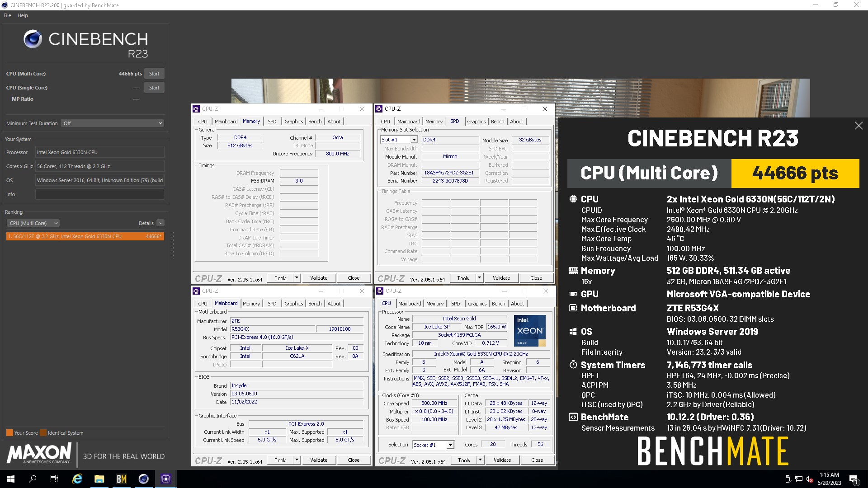
Task: Open network status tray icon
Action: pyautogui.click(x=799, y=479)
